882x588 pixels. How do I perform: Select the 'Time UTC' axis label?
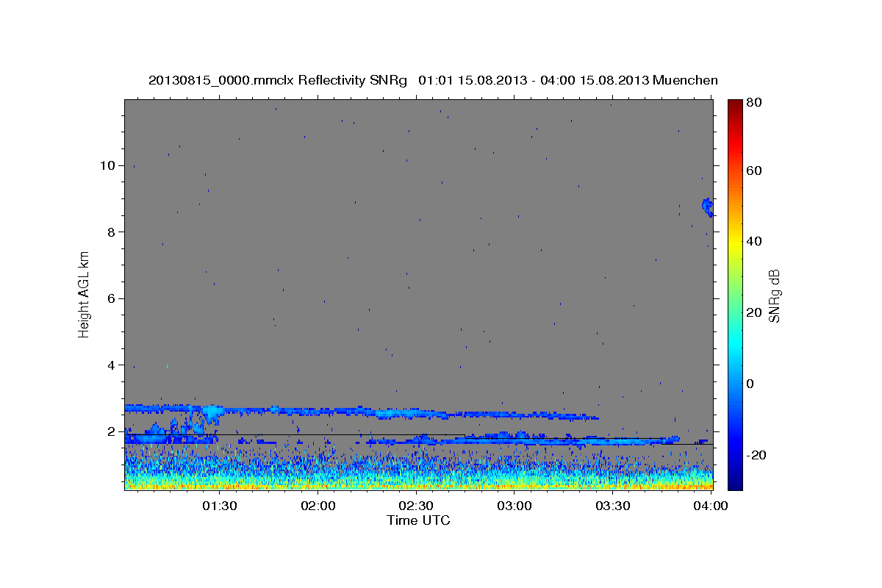pyautogui.click(x=418, y=520)
